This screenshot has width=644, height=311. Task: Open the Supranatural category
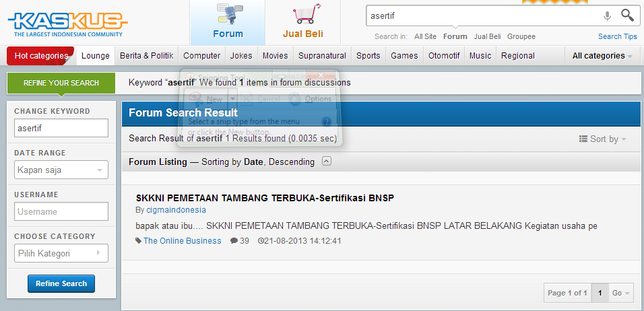pos(322,56)
